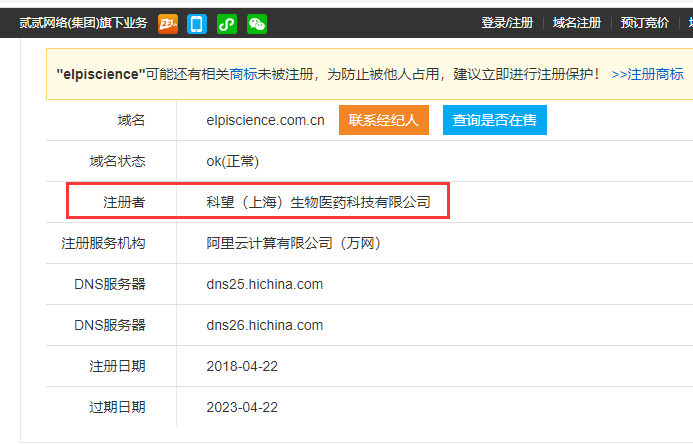The width and height of the screenshot is (693, 444).
Task: Click registrar value 阿里云计算有限公司（万网）
Action: 294,243
